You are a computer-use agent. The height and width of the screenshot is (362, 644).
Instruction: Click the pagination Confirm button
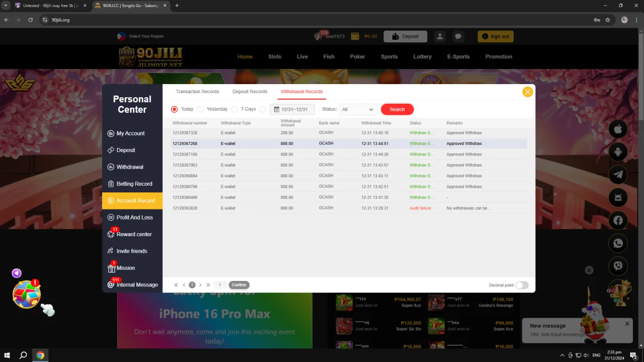(239, 285)
